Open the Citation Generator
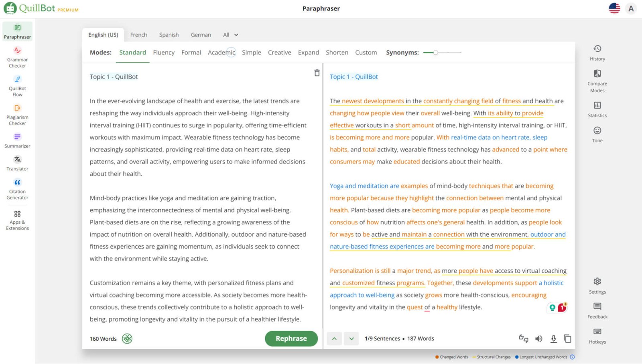This screenshot has width=642, height=364. (17, 189)
